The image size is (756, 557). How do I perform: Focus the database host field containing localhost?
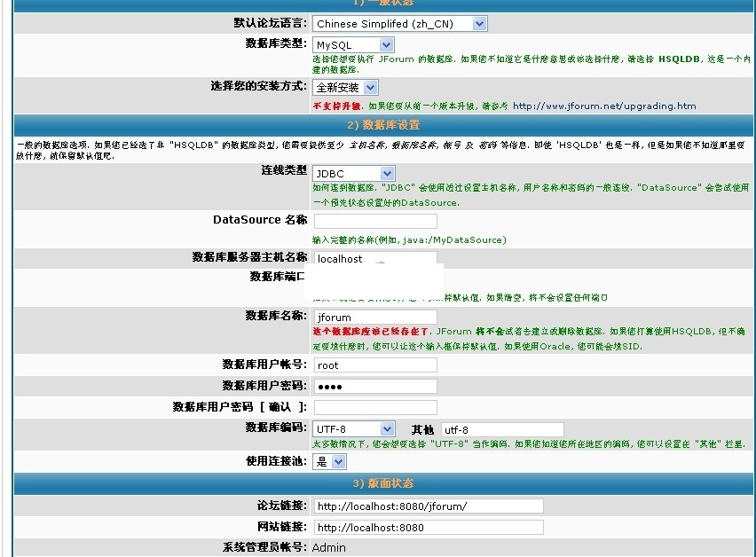pyautogui.click(x=374, y=258)
